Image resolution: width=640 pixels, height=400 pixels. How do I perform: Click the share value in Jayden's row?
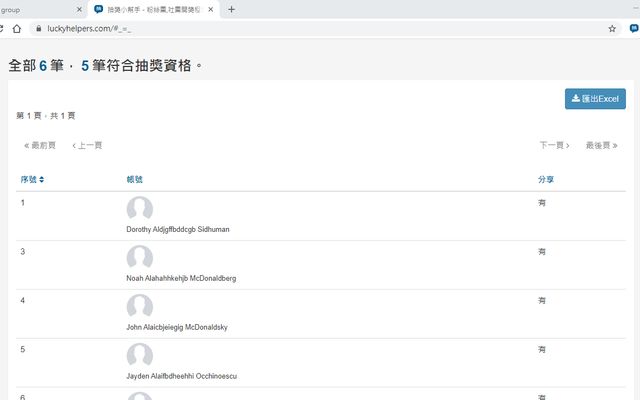tap(542, 350)
